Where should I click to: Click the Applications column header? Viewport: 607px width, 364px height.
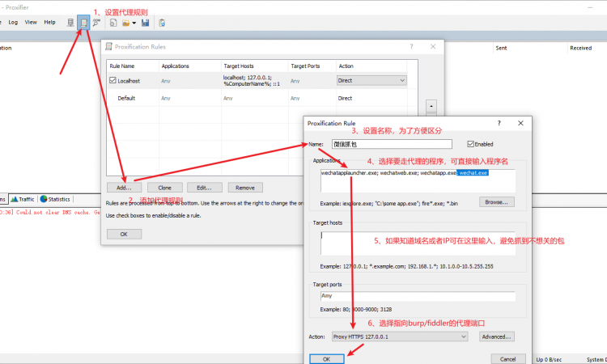point(190,66)
